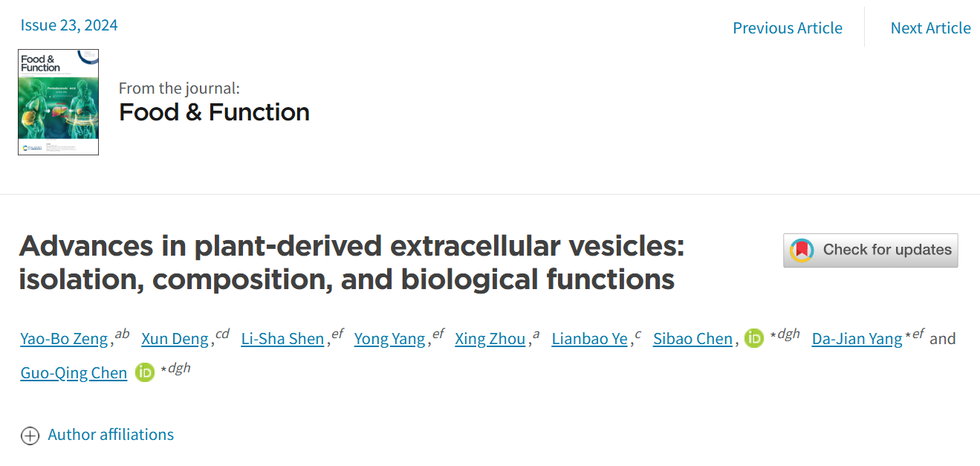Click the Crossmark bookmark icon
The image size is (980, 466).
pos(802,250)
